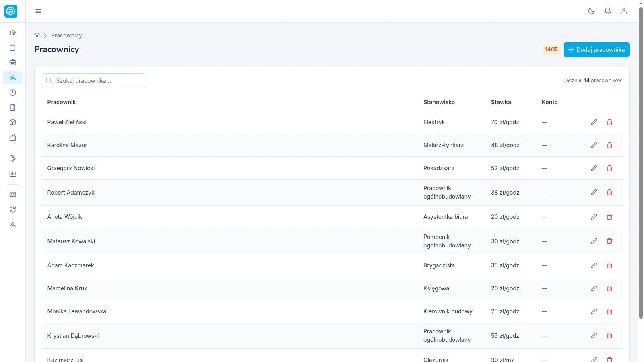Focus the Szukaj pracownika search field
This screenshot has height=362, width=644.
tap(93, 80)
